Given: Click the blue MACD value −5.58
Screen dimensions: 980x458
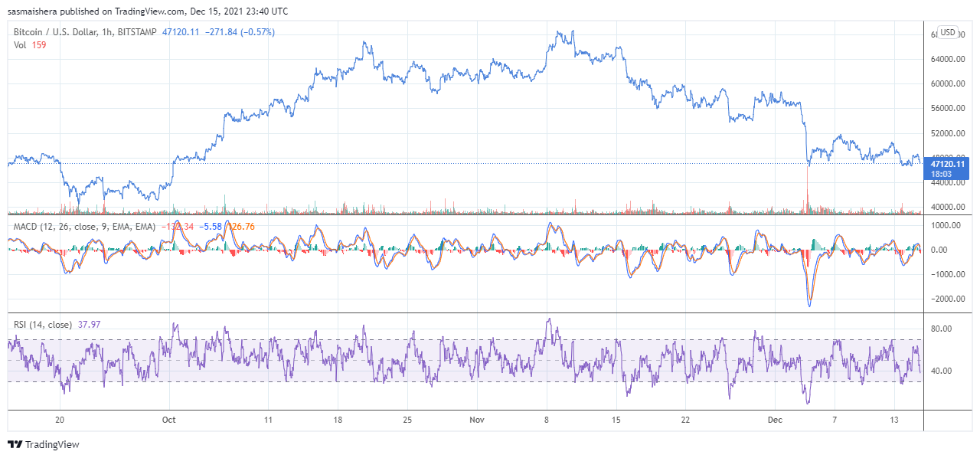Looking at the screenshot, I should click(x=211, y=226).
